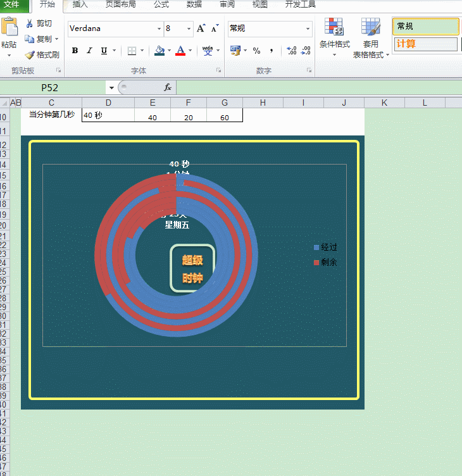Apply red font color A
The height and width of the screenshot is (476, 462).
[x=180, y=51]
